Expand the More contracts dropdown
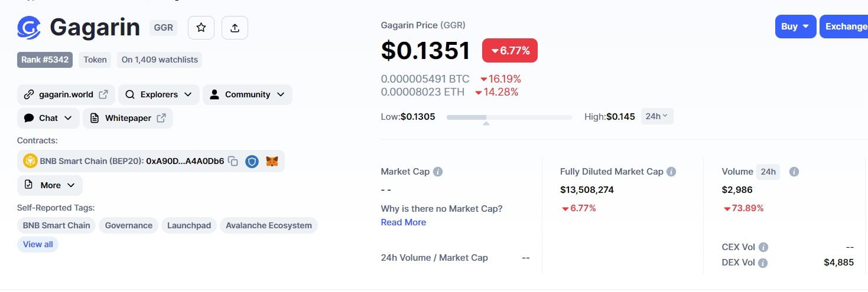This screenshot has width=868, height=292. point(50,185)
